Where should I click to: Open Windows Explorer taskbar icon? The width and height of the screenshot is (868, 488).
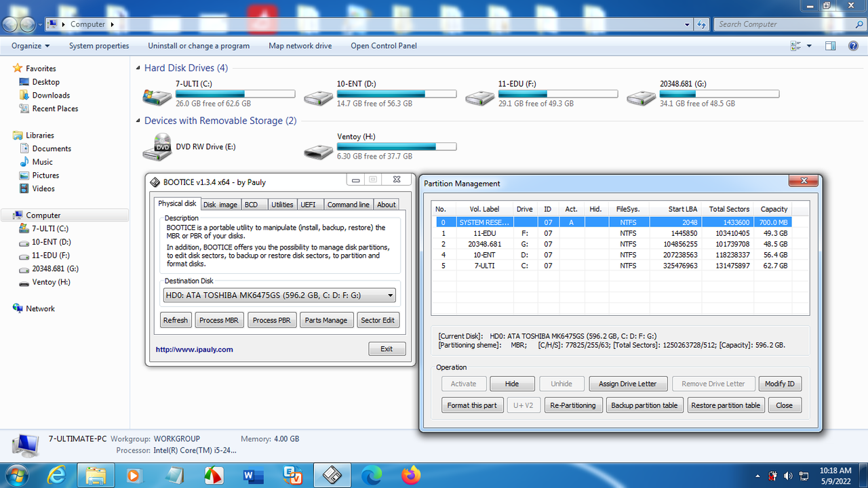click(96, 476)
